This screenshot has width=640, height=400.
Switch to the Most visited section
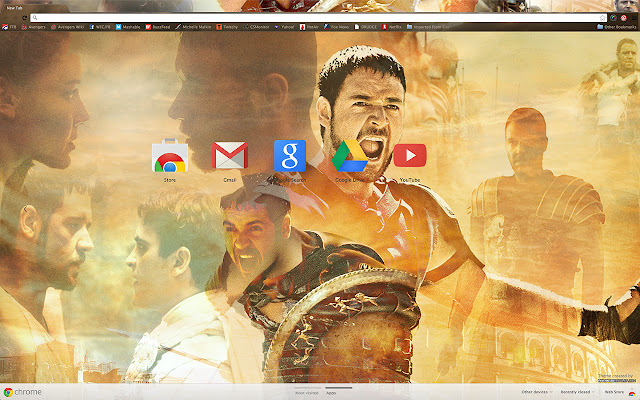coord(307,393)
